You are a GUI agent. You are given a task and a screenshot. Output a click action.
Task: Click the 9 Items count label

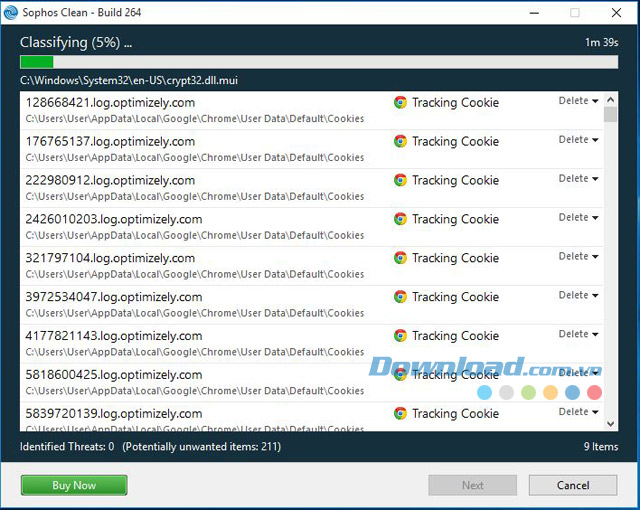601,446
